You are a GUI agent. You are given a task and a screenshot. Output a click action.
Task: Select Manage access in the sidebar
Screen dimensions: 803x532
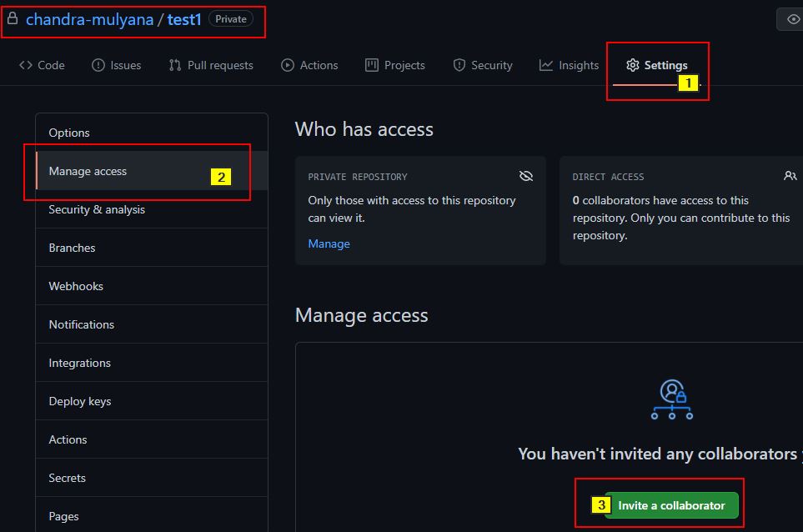88,171
